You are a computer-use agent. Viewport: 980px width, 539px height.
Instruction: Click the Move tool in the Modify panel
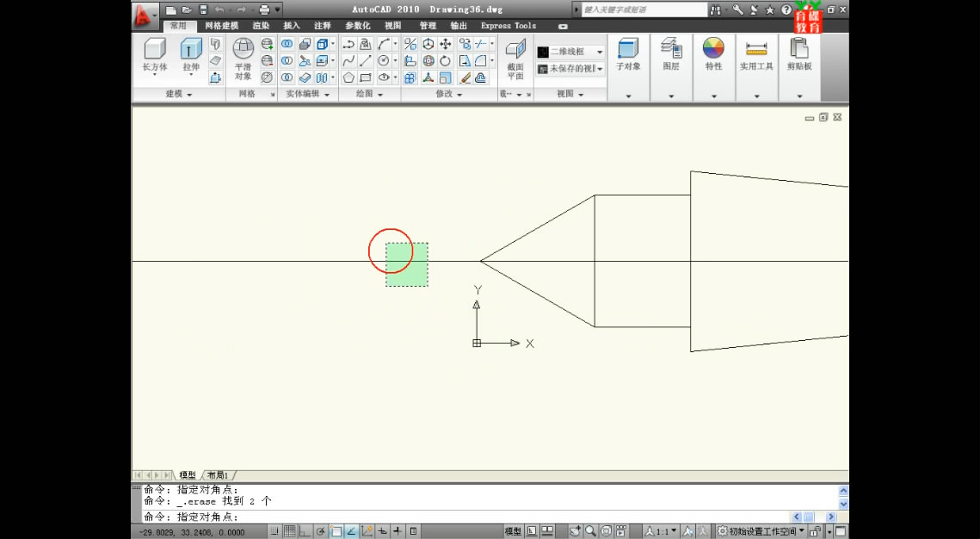click(x=446, y=44)
